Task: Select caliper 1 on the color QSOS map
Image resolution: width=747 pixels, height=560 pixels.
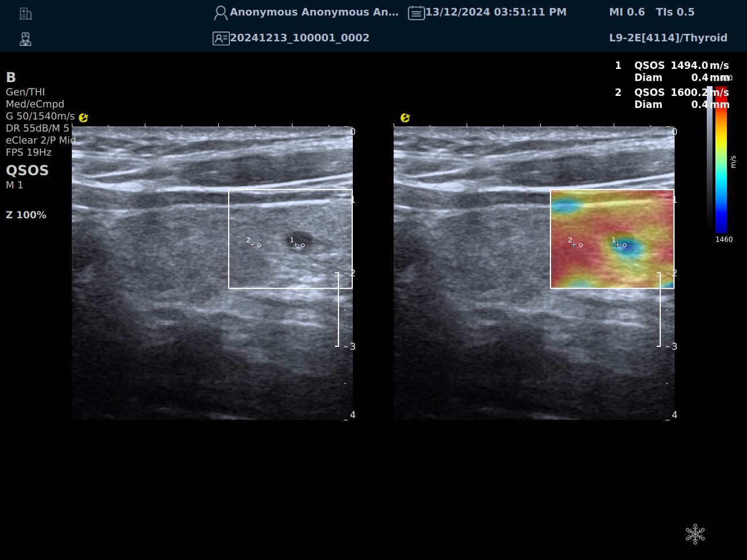Action: pyautogui.click(x=618, y=245)
